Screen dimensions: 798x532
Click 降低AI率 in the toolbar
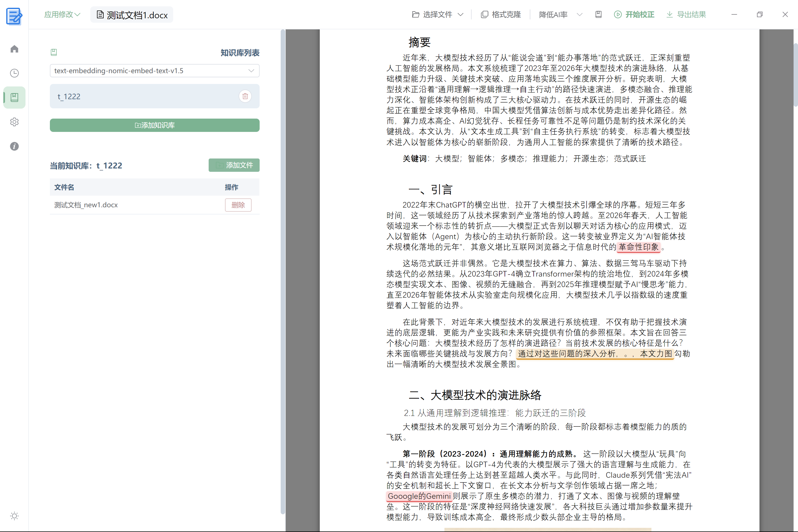click(x=553, y=15)
